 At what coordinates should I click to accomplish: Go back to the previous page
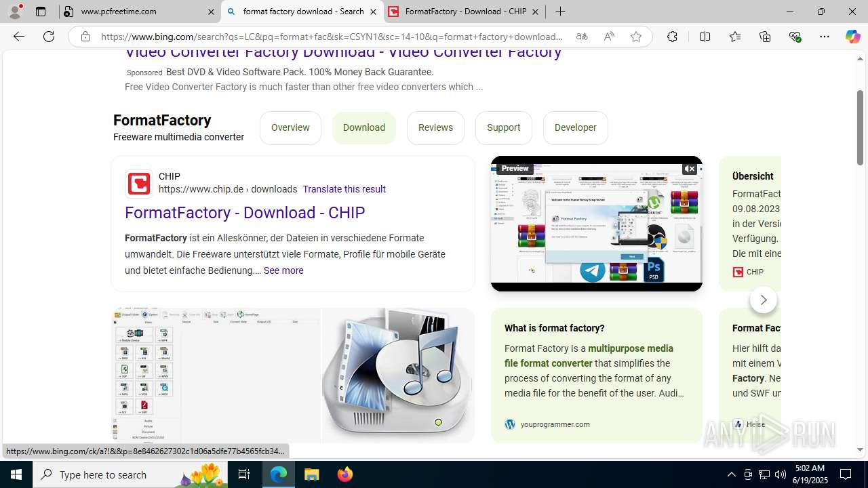pyautogui.click(x=19, y=37)
